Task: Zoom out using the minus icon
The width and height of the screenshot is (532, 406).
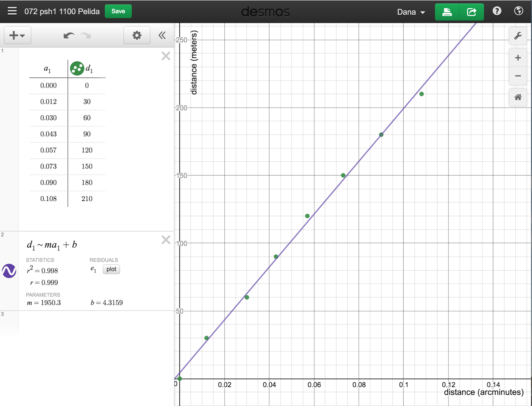Action: coord(518,76)
